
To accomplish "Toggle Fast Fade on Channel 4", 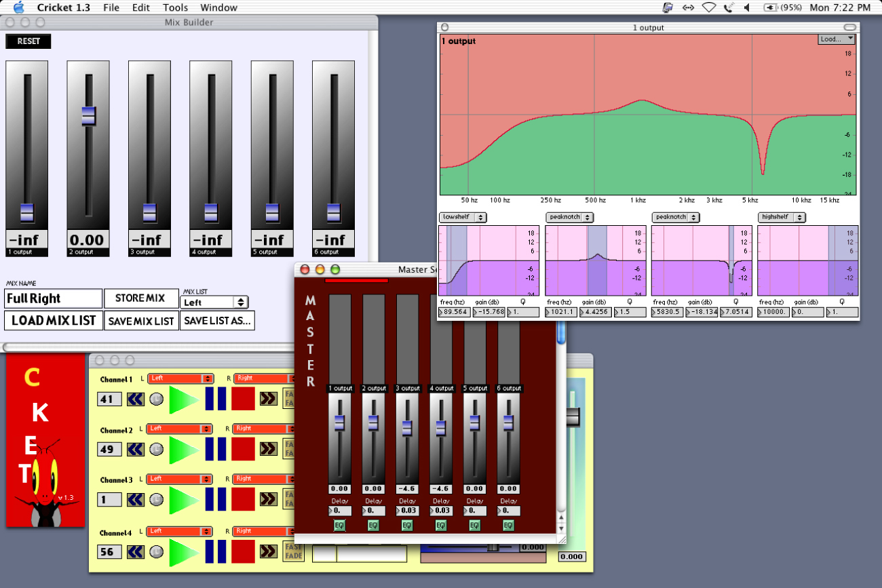I will 292,551.
